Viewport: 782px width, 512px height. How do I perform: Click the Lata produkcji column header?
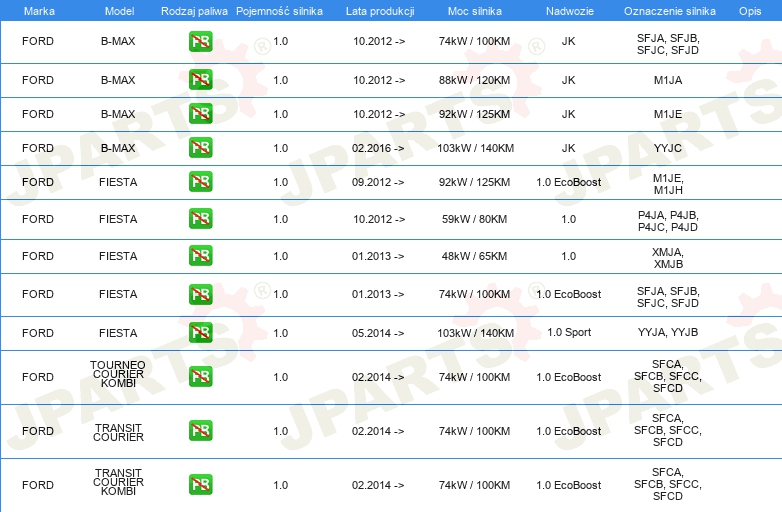point(378,10)
